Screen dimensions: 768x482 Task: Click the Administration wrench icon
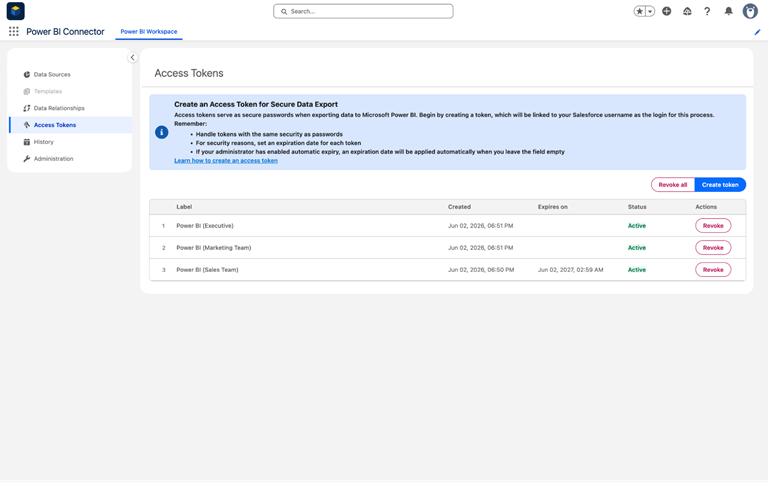click(x=26, y=159)
